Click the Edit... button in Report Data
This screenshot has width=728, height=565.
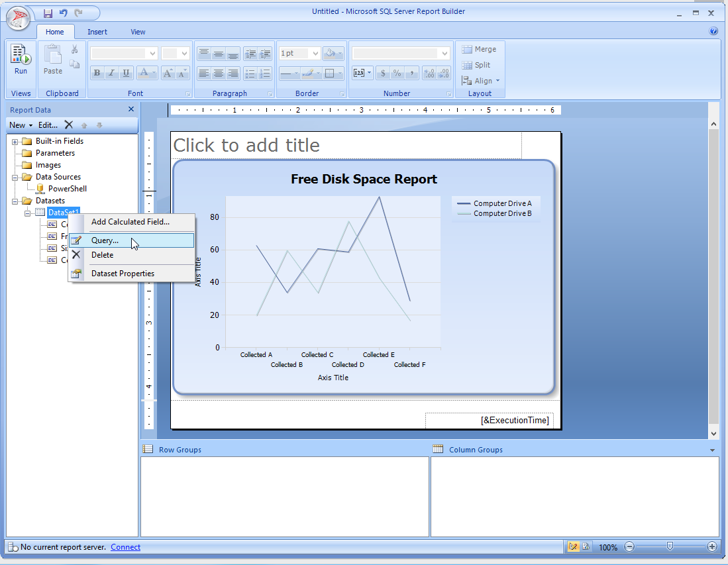coord(48,125)
